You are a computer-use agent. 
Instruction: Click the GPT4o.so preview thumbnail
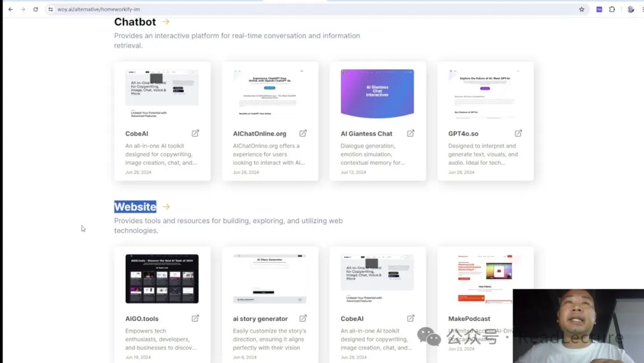(x=485, y=94)
